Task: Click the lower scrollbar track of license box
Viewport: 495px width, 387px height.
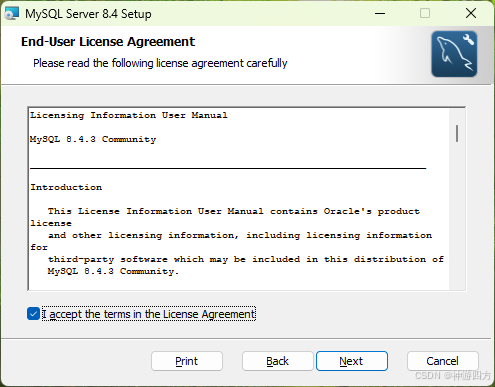Action: [x=457, y=217]
